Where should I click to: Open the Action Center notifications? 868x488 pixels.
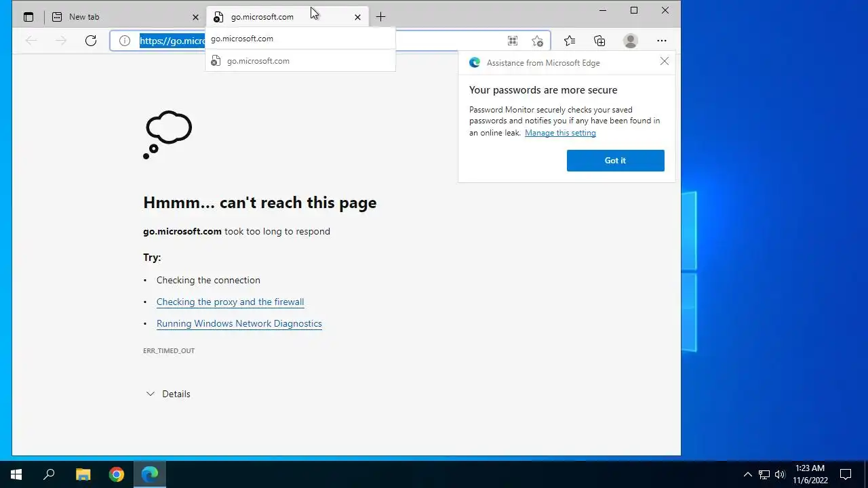point(846,474)
